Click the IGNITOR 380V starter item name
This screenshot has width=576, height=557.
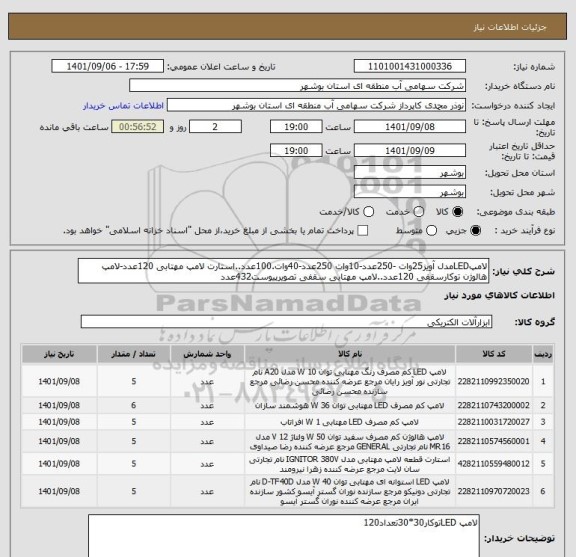[349, 464]
